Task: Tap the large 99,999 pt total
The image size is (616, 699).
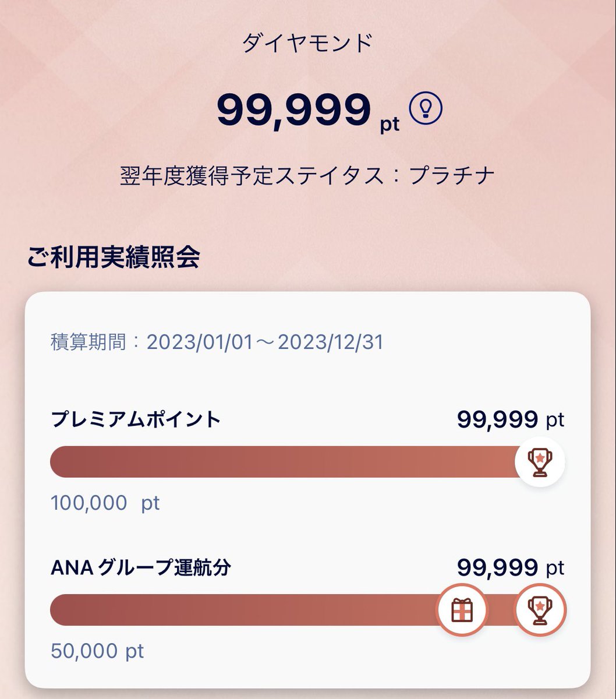Action: point(308,111)
